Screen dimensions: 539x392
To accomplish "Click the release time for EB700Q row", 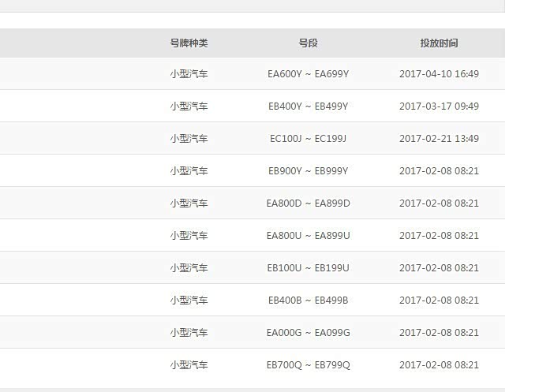I will click(439, 365).
